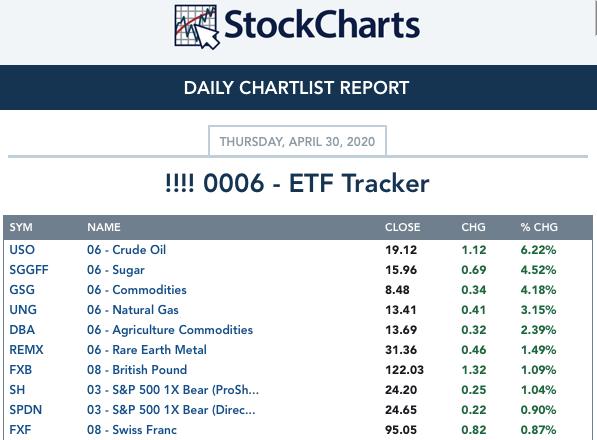Viewport: 597px width, 440px height.
Task: Click the StockCharts wordmark text
Action: [x=322, y=25]
